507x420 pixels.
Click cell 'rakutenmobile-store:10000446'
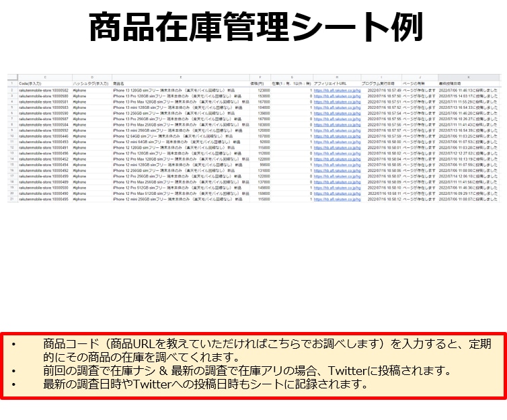(x=44, y=136)
